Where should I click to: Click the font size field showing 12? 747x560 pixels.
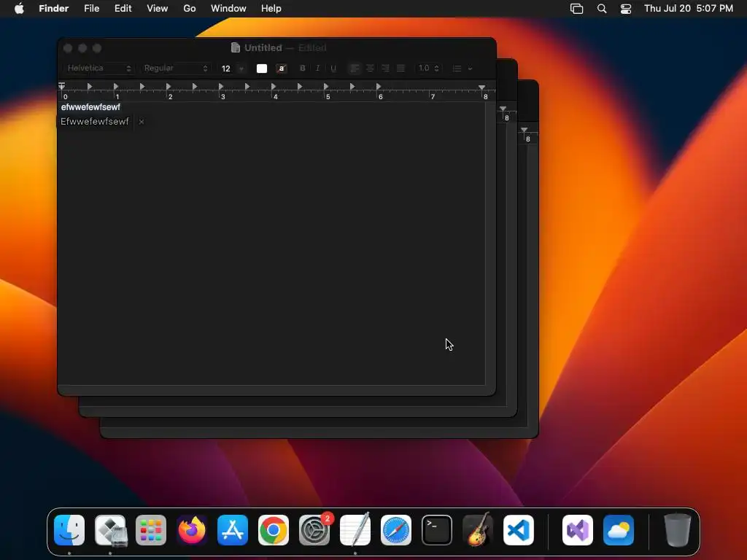tap(226, 69)
